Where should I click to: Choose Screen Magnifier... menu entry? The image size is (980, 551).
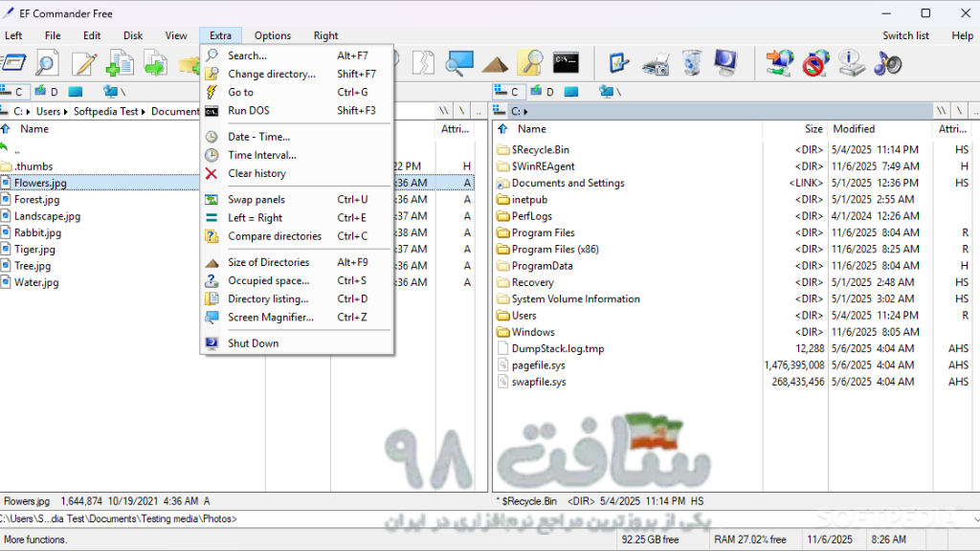[297, 317]
